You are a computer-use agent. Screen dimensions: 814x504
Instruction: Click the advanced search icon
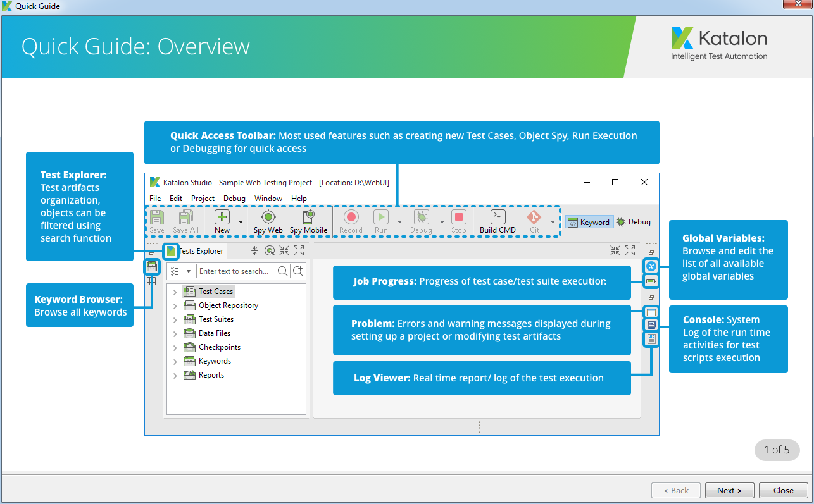point(298,271)
